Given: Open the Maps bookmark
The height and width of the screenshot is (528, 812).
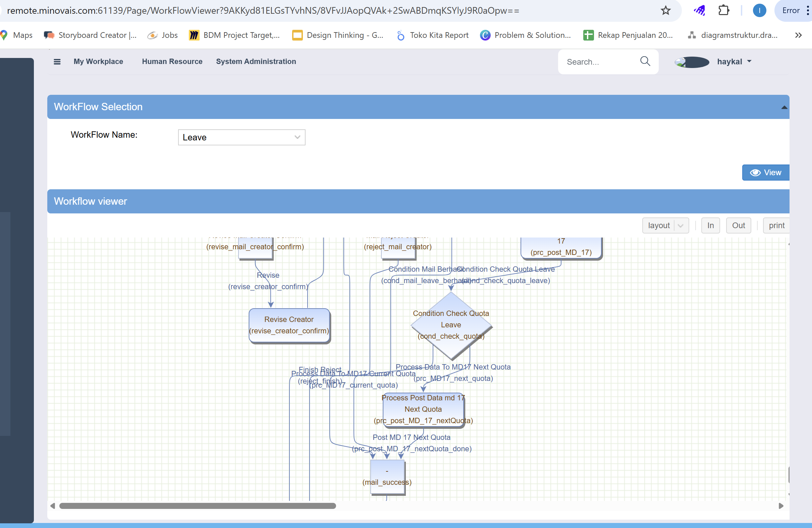Looking at the screenshot, I should pos(17,35).
